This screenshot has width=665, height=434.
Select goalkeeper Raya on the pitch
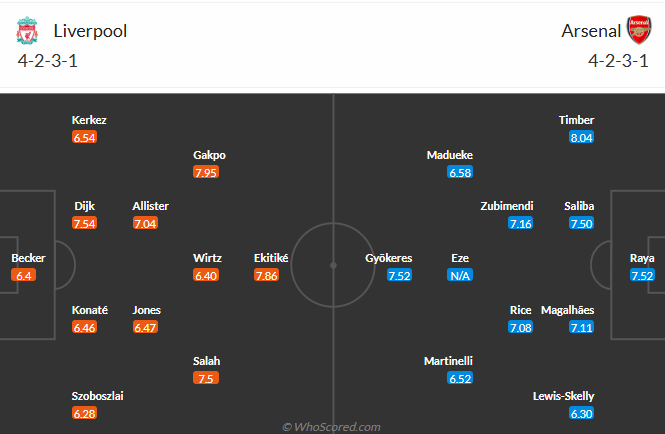(x=642, y=258)
